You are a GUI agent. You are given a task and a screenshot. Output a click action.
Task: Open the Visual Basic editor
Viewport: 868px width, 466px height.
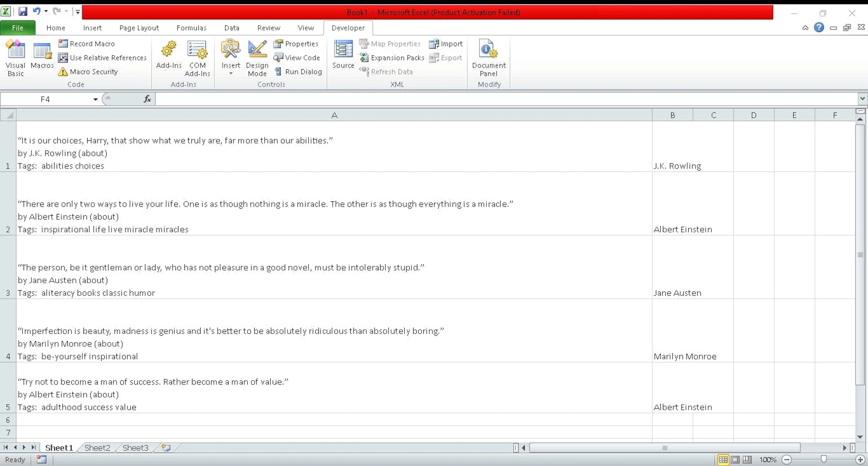16,58
